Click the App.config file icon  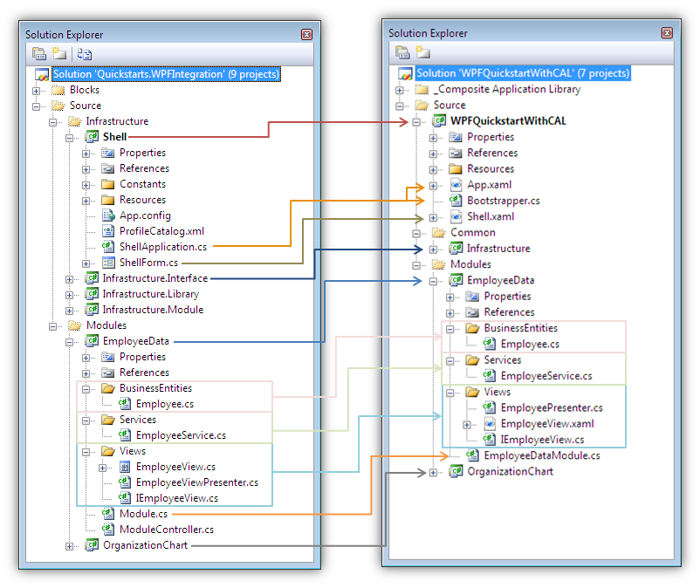(x=110, y=215)
